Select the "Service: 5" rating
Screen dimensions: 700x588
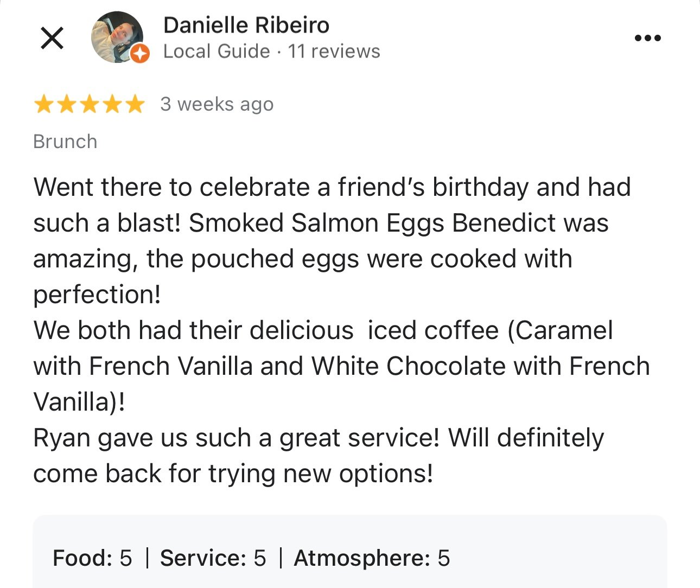[x=213, y=558]
